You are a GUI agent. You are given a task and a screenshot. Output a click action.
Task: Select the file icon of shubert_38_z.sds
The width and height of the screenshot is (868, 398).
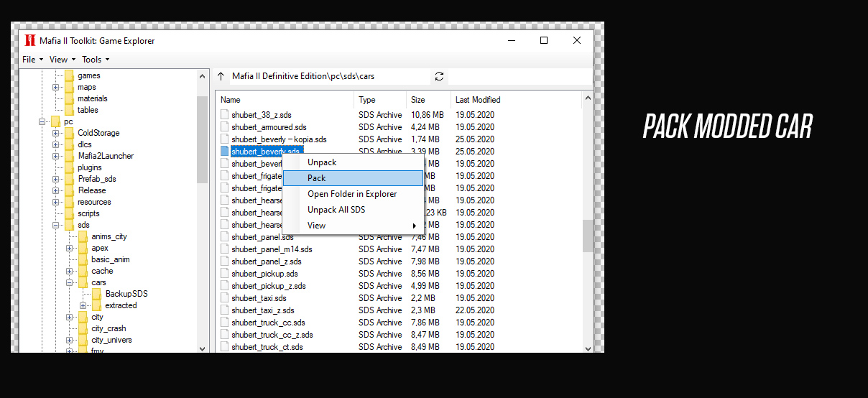coord(224,115)
